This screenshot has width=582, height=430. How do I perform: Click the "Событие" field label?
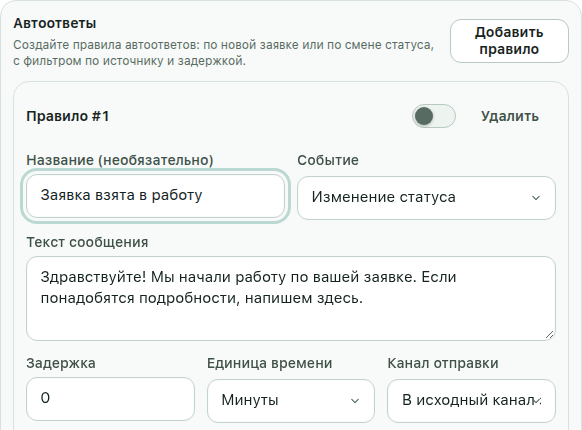[x=328, y=160]
